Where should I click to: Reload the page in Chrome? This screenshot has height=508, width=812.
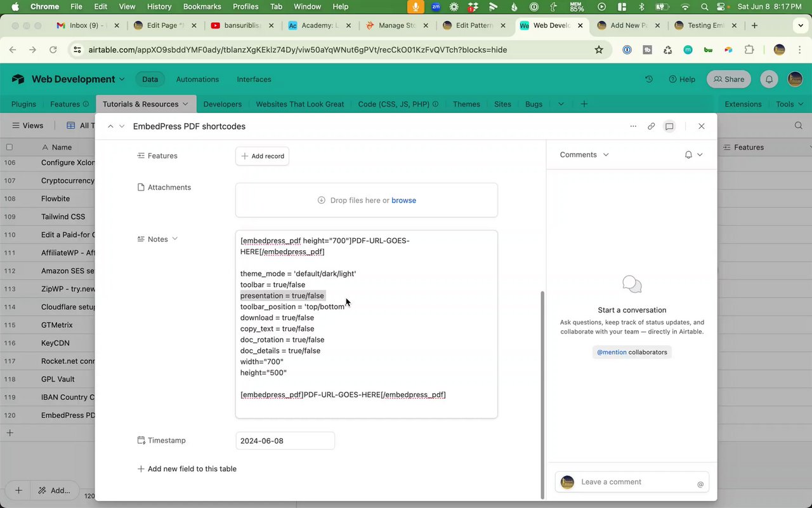[53, 50]
